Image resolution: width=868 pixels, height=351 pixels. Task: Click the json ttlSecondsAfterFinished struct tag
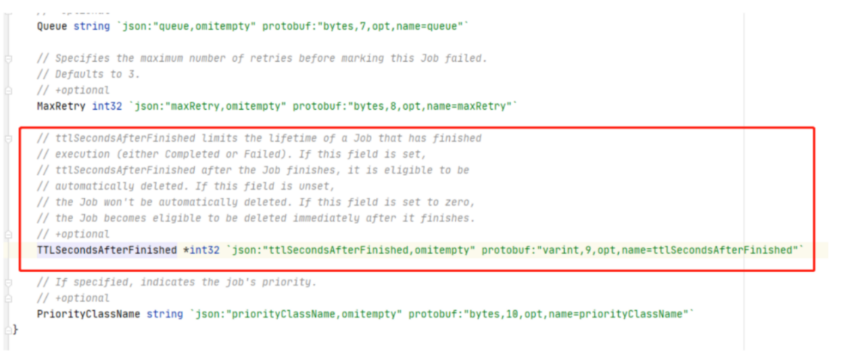coord(352,250)
